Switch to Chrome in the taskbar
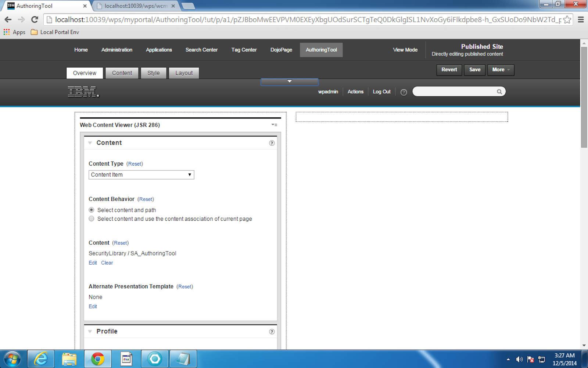Viewport: 588px width, 368px height. 98,359
